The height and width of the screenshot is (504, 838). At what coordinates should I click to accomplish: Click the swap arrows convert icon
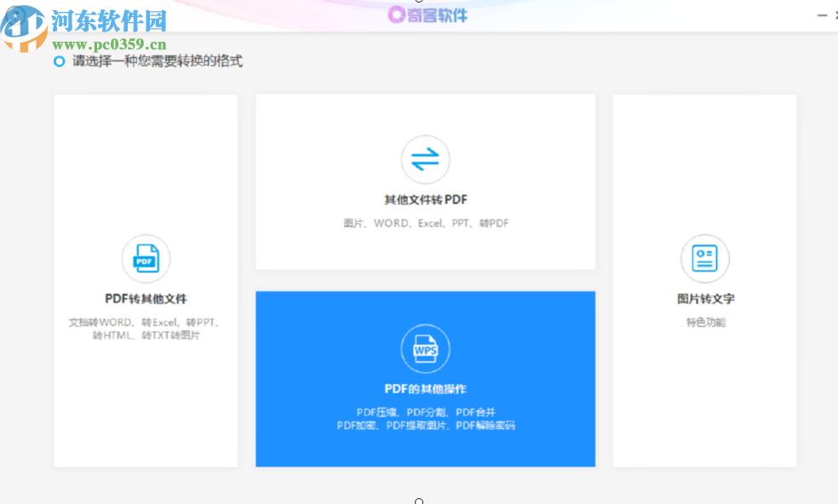point(426,159)
